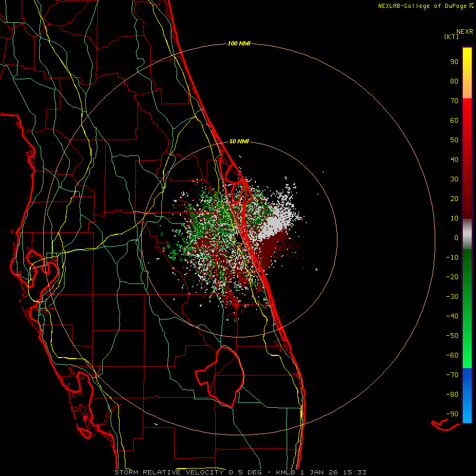This screenshot has width=476, height=476.
Task: Click the [KT] units label
Action: [x=451, y=36]
